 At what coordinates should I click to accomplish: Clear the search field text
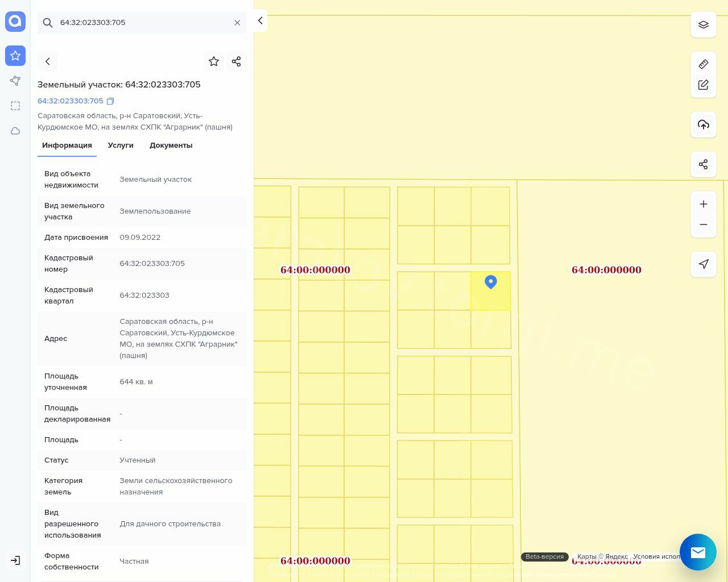237,23
